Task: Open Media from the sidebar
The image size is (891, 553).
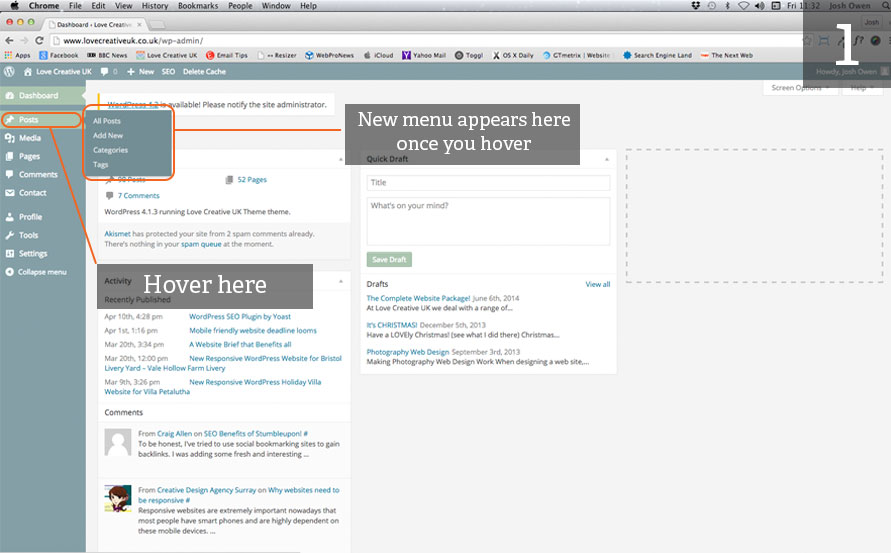Action: [29, 138]
